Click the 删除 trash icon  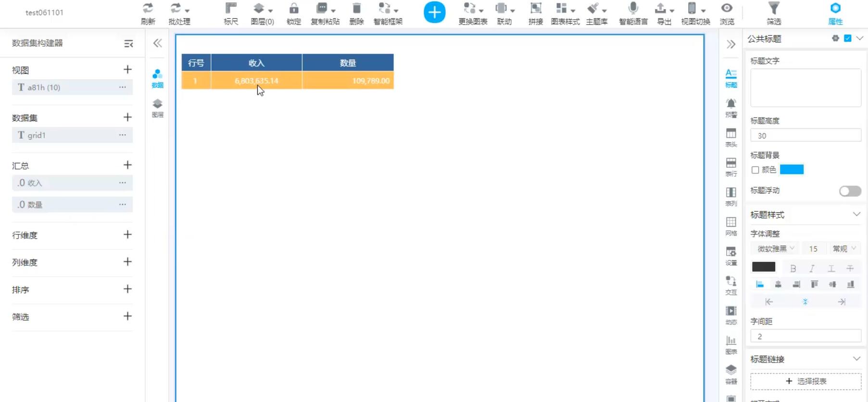point(356,8)
